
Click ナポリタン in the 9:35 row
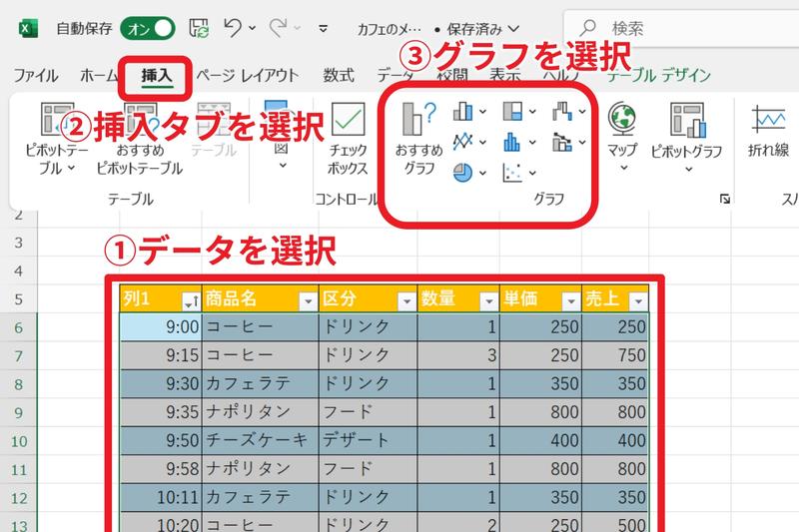tap(261, 412)
